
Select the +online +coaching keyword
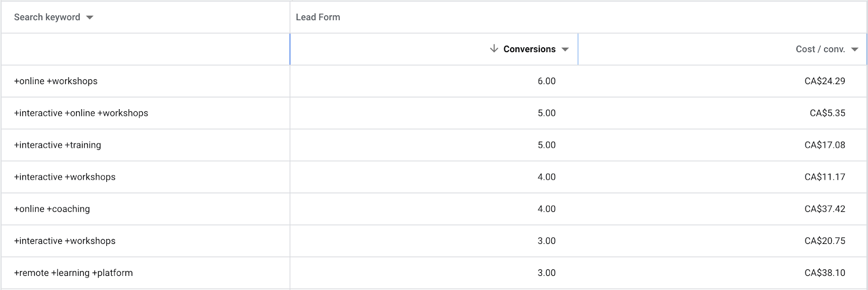[x=52, y=209]
